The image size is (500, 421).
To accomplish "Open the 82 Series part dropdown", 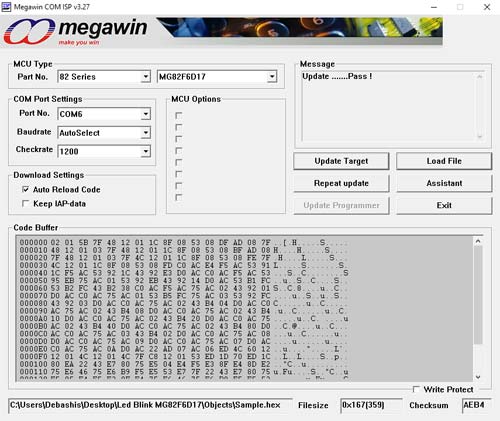I will point(145,77).
